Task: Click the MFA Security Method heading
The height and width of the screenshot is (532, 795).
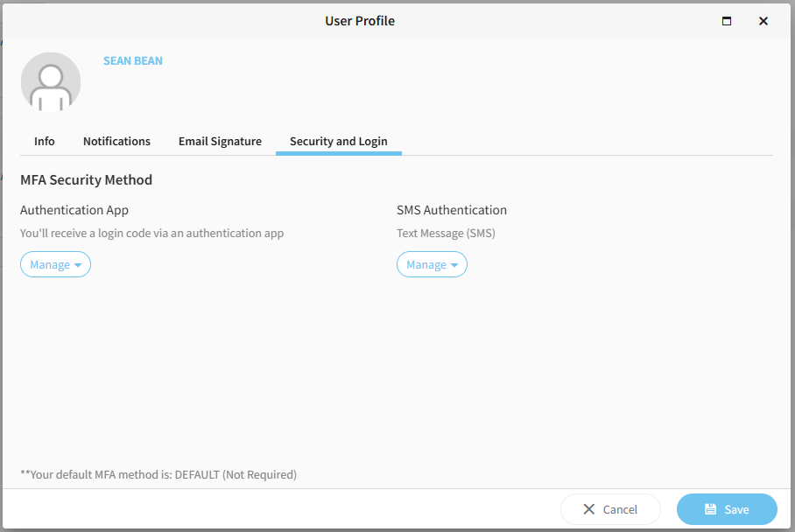Action: [86, 180]
